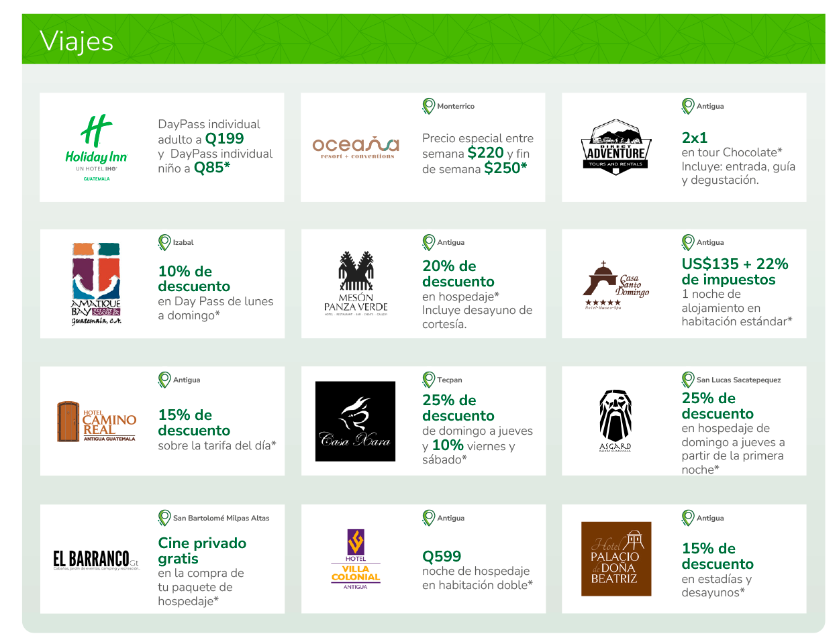839x644 pixels.
Task: Select "Incluye desayuno de cortesía." text
Action: (477, 317)
